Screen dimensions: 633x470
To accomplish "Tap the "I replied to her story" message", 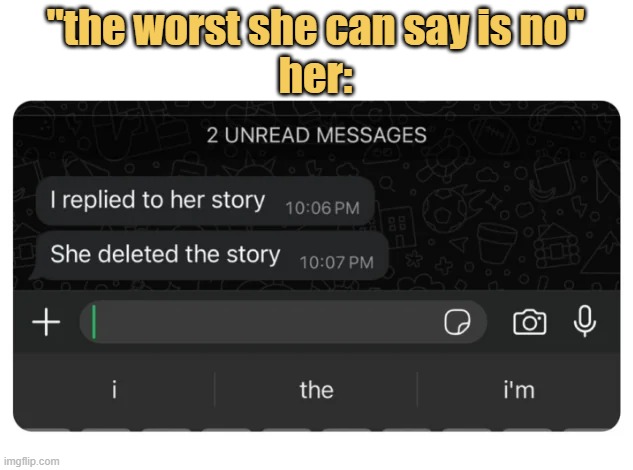I will coord(205,201).
